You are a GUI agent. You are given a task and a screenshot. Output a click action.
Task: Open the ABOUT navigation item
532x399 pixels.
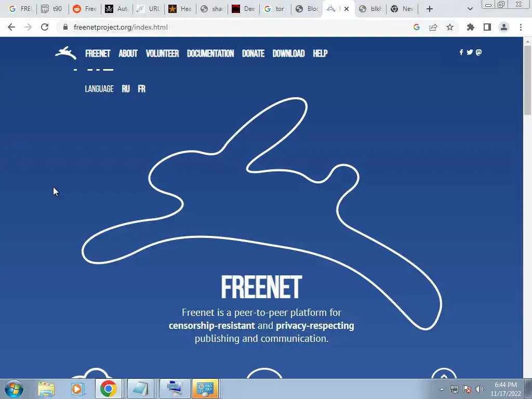pos(128,54)
